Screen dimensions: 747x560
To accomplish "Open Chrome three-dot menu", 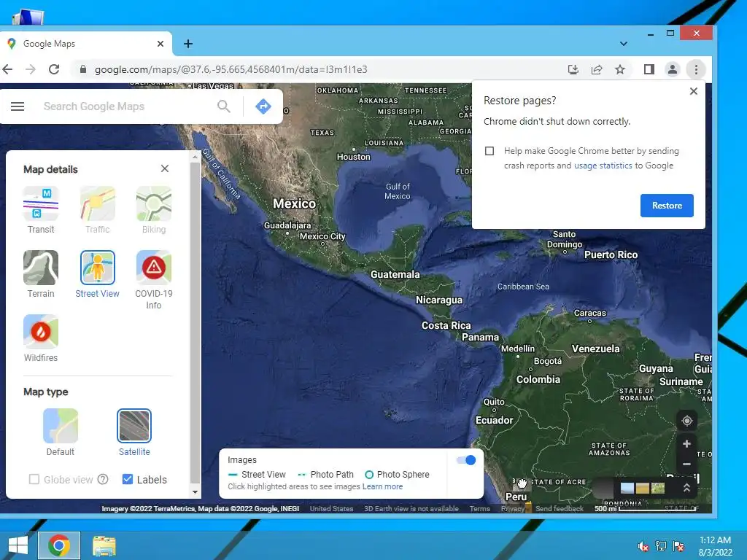I will click(696, 69).
